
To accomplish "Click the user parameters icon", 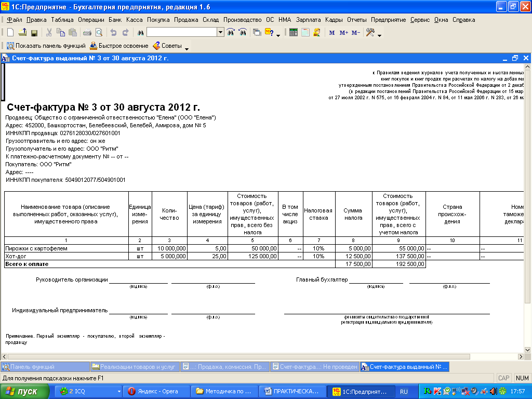I will 317,33.
